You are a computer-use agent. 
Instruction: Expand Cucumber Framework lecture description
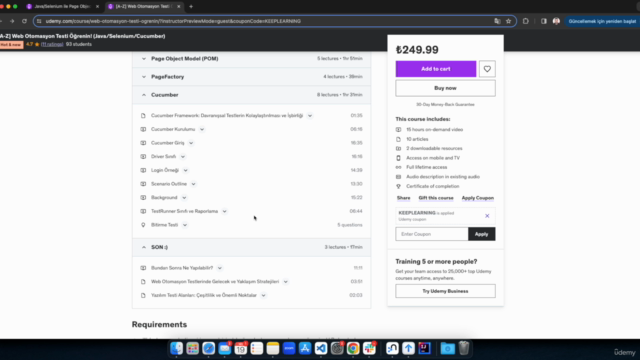pos(310,116)
